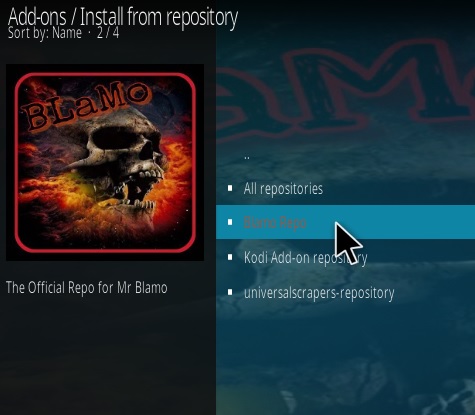Screen dimensions: 475x415
Task: Click 'Add-ons' in the breadcrumb title
Action: click(37, 17)
